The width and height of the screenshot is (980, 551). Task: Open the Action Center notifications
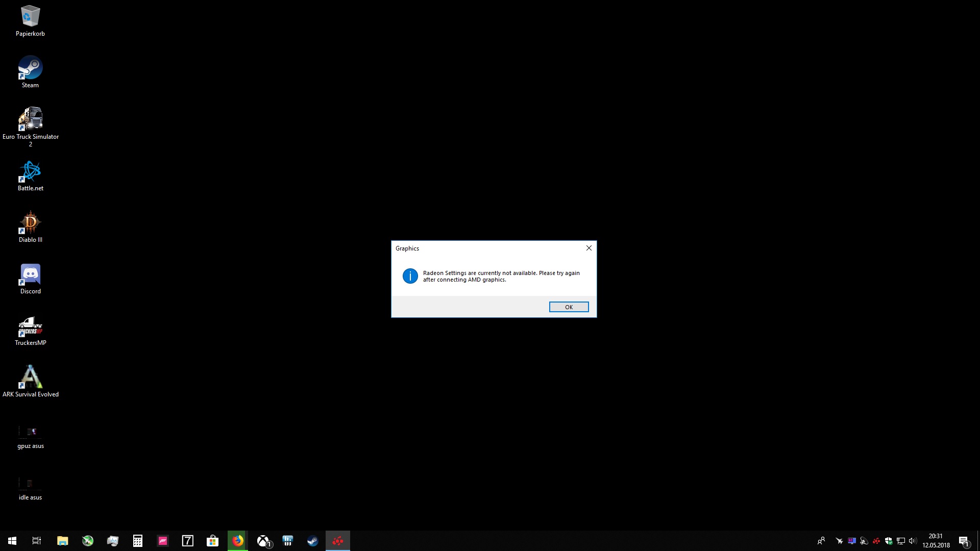(x=964, y=541)
